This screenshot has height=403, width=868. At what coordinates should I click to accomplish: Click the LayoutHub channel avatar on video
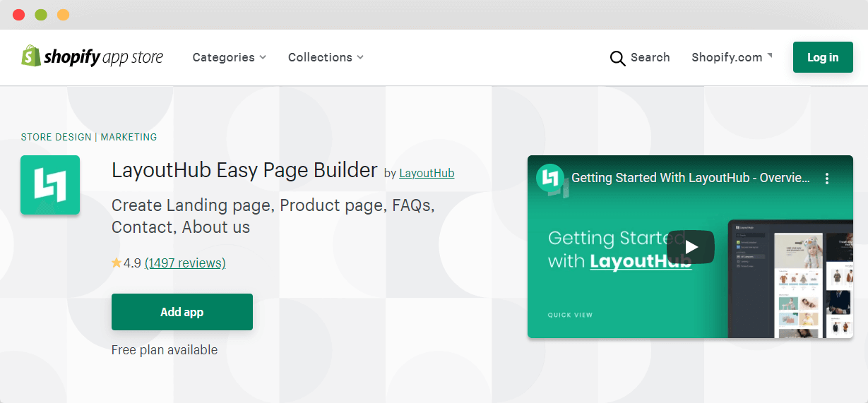click(549, 178)
